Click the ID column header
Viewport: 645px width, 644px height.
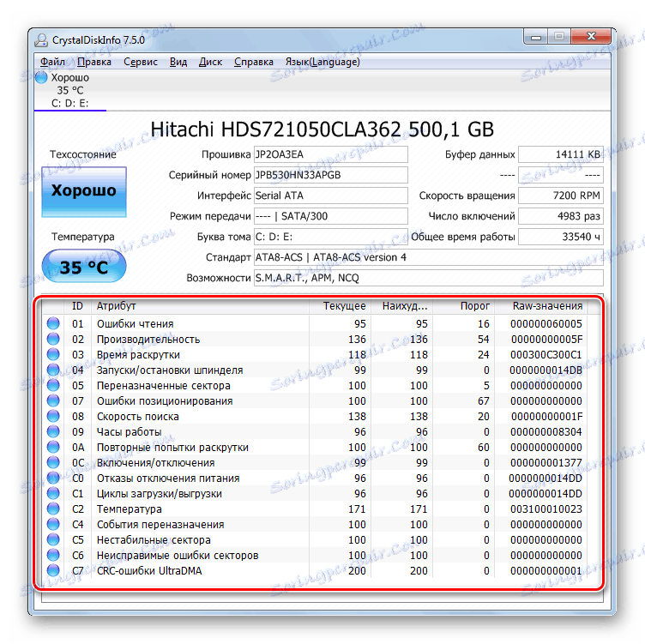tap(77, 306)
